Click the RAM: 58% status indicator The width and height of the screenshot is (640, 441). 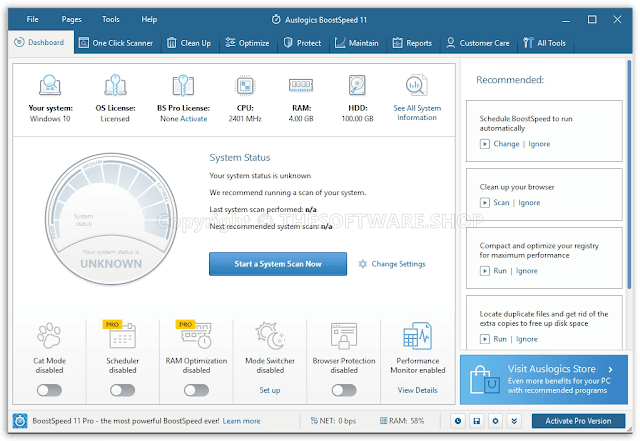402,421
